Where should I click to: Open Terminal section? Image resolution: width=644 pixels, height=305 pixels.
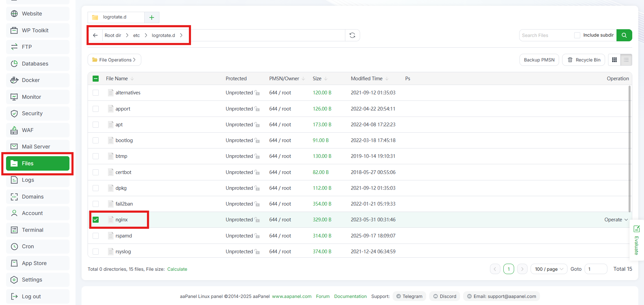38,230
